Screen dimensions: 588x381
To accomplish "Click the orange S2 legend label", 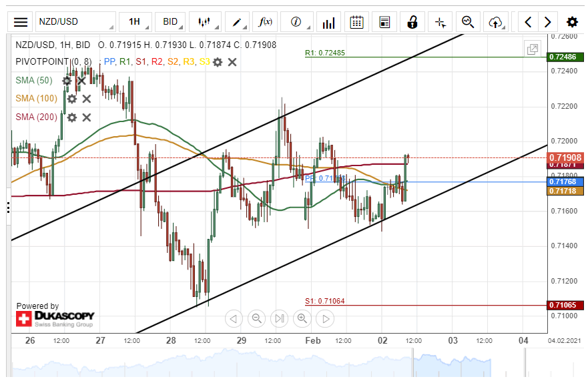I will [173, 61].
